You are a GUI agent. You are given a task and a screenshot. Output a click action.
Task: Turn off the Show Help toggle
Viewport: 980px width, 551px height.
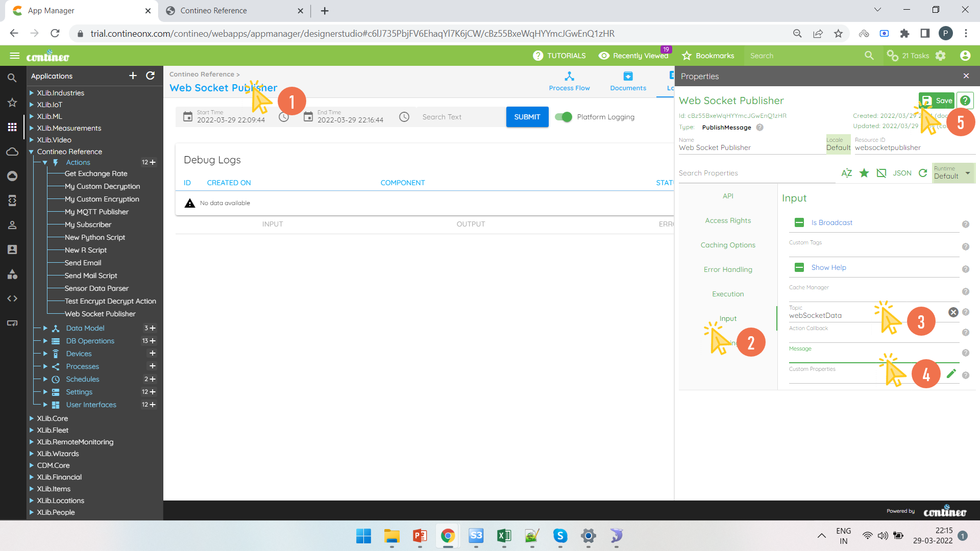click(799, 267)
